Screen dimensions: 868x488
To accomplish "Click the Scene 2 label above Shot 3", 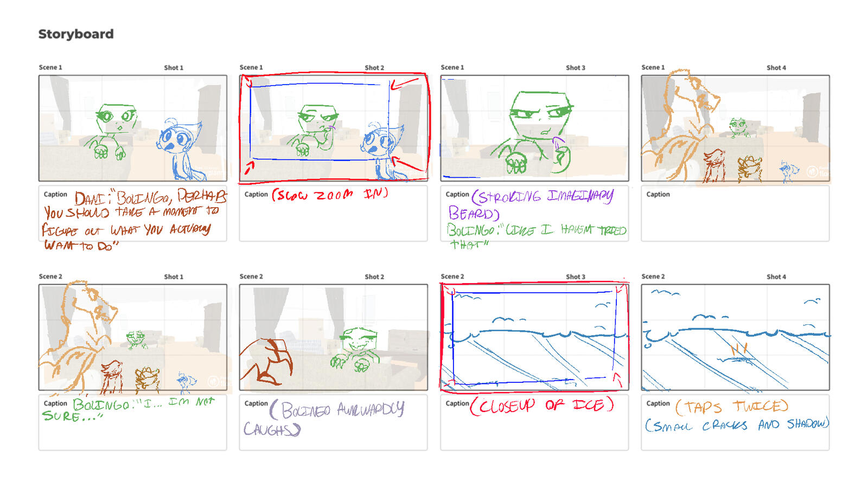I will (x=452, y=277).
